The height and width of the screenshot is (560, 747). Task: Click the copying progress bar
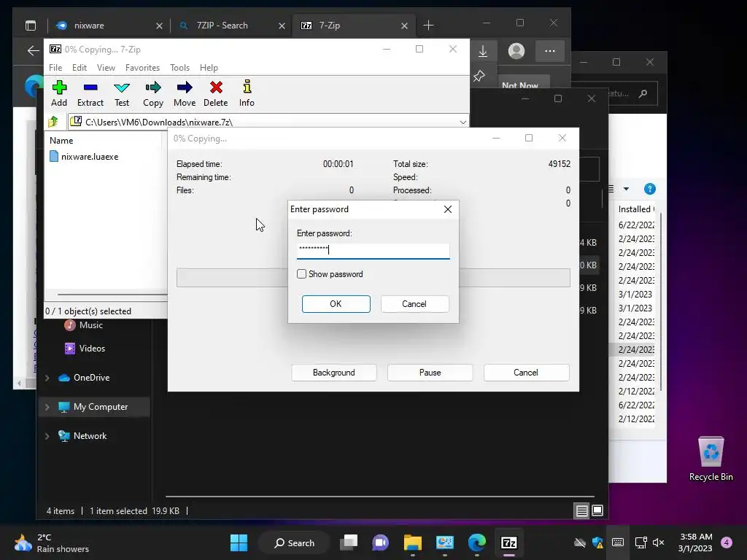tap(373, 278)
